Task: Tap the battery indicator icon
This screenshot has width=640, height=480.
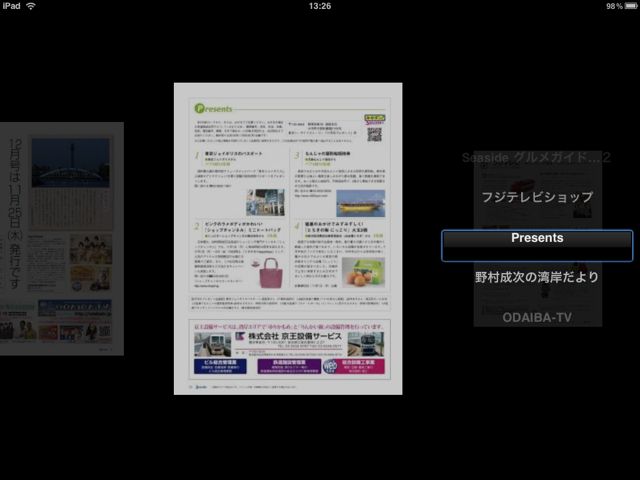Action: [x=631, y=6]
